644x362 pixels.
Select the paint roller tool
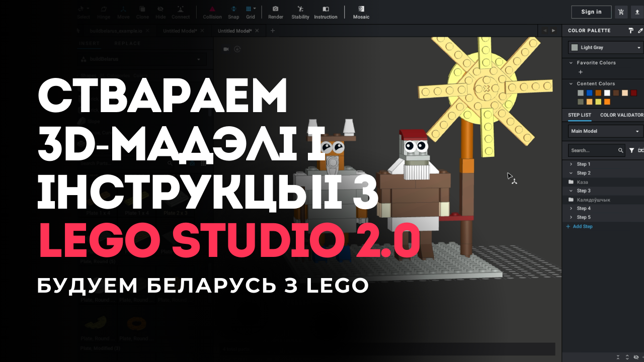[x=631, y=31]
